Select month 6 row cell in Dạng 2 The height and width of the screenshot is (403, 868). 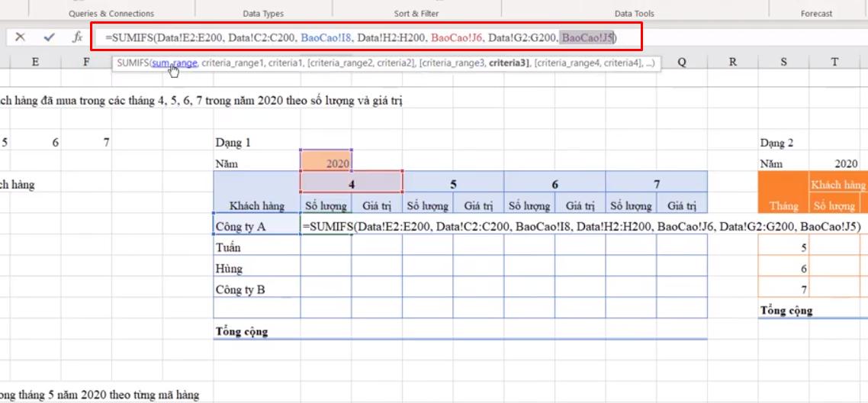coord(784,266)
